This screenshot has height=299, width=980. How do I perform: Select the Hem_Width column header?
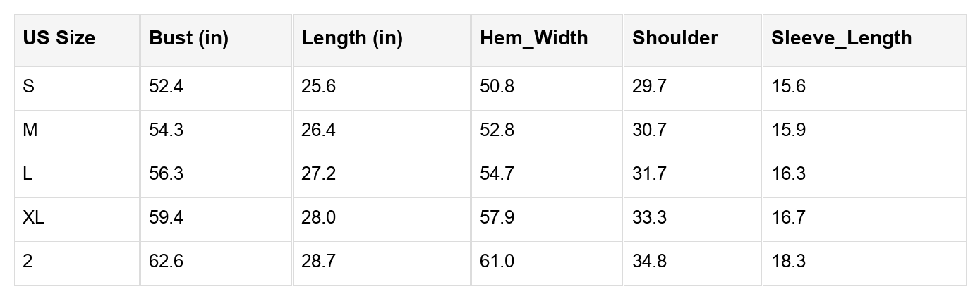533,38
